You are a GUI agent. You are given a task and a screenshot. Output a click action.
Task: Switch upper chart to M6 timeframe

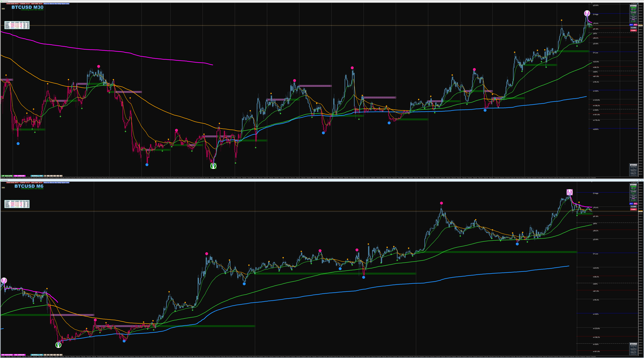[x=48, y=176]
